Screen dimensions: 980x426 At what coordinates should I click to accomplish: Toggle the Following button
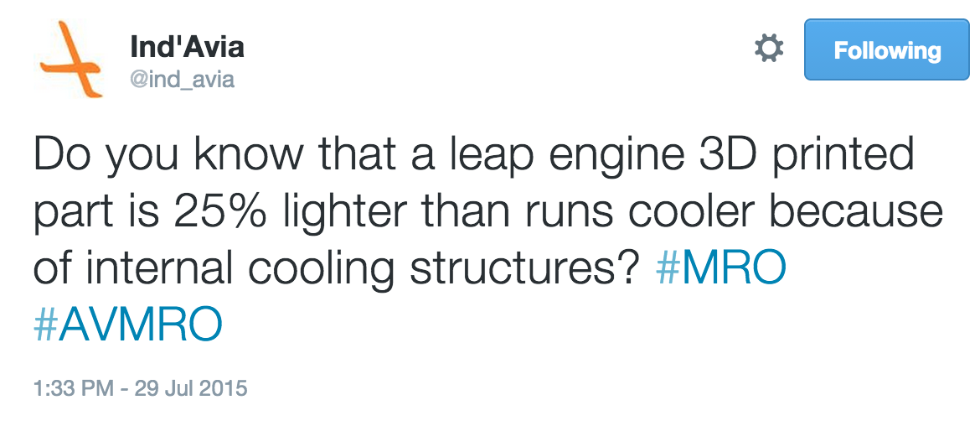point(886,50)
